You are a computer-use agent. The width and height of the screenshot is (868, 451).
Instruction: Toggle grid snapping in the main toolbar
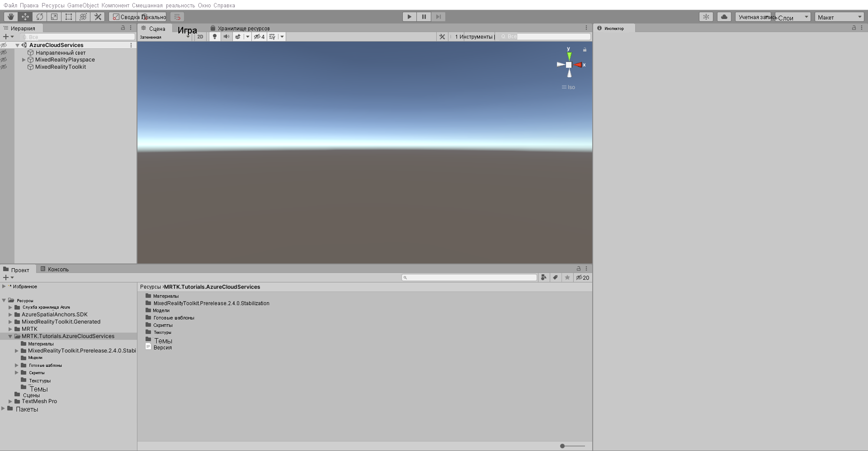click(177, 17)
